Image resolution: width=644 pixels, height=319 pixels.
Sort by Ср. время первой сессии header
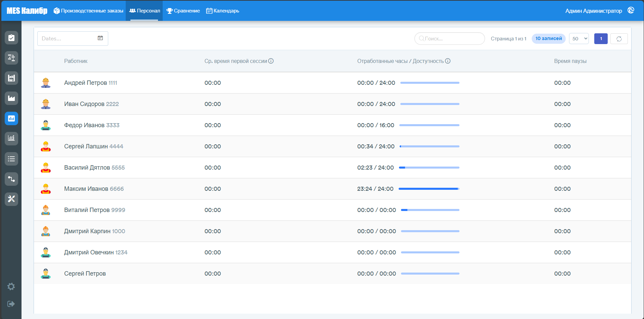click(x=236, y=61)
